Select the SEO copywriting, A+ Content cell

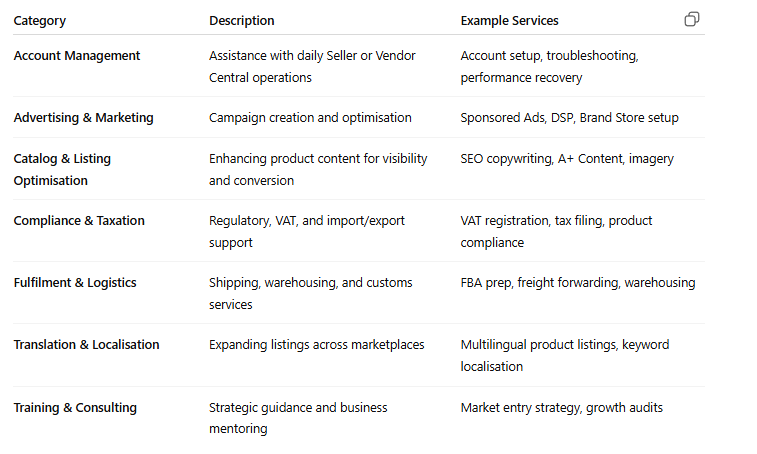pos(567,159)
